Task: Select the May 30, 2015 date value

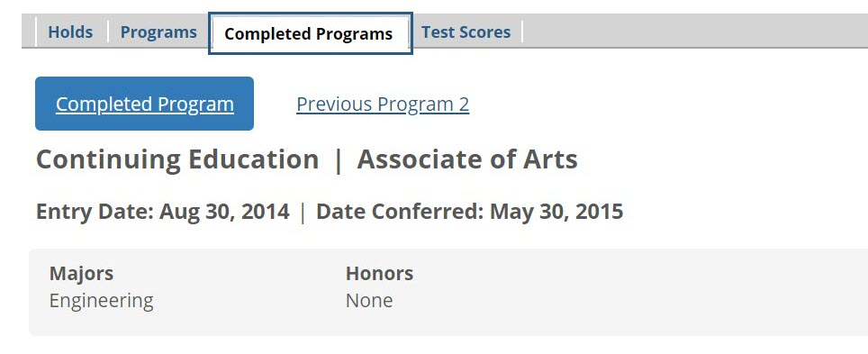Action: [556, 212]
